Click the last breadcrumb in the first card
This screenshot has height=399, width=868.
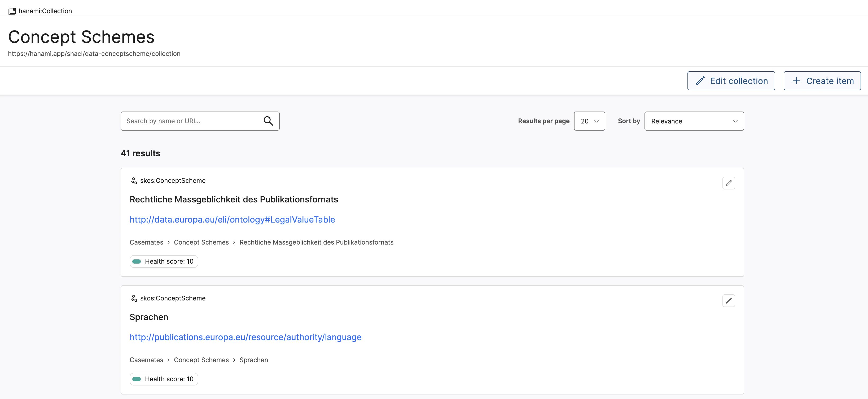coord(316,242)
